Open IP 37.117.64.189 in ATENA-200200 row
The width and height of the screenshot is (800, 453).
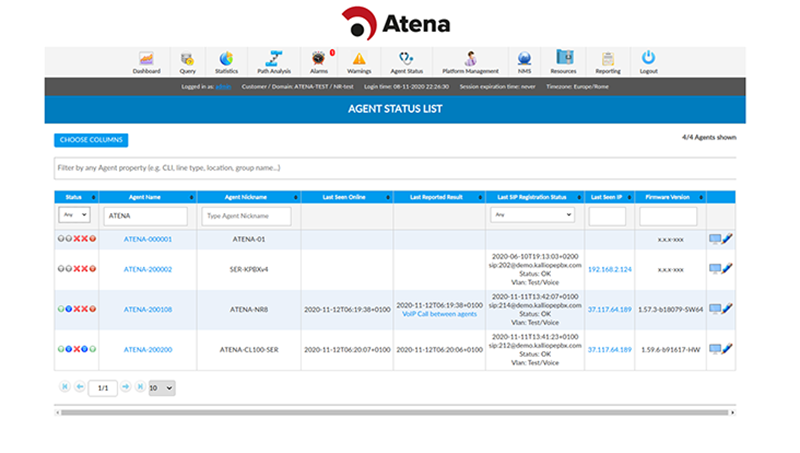pos(610,350)
